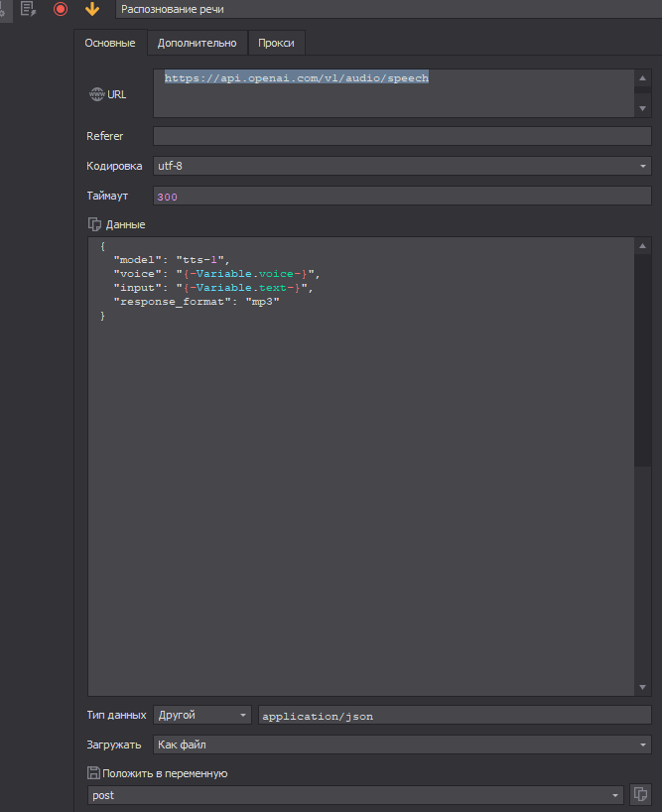Viewport: 662px width, 812px height.
Task: Expand the Загружать Как файл dropdown
Action: pos(402,744)
